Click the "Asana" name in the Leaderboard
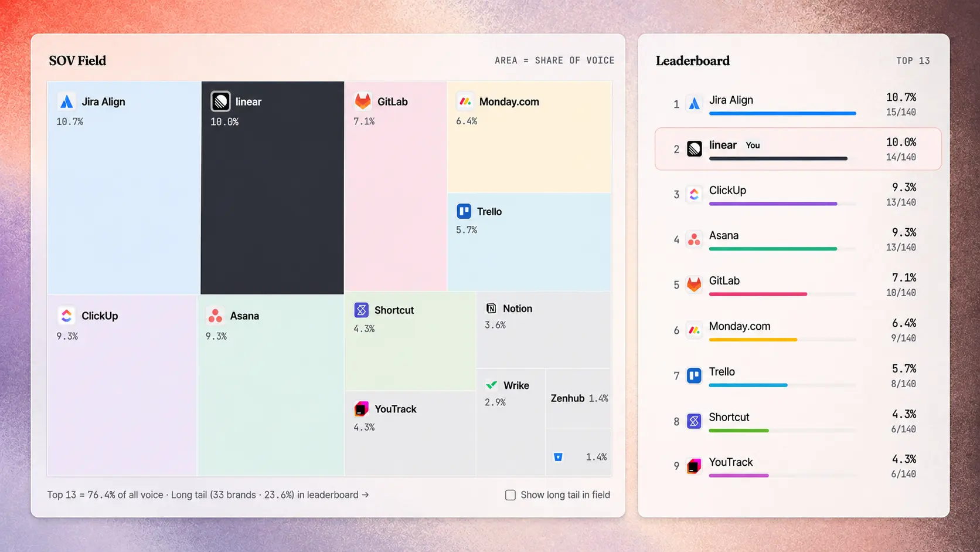 (x=724, y=235)
